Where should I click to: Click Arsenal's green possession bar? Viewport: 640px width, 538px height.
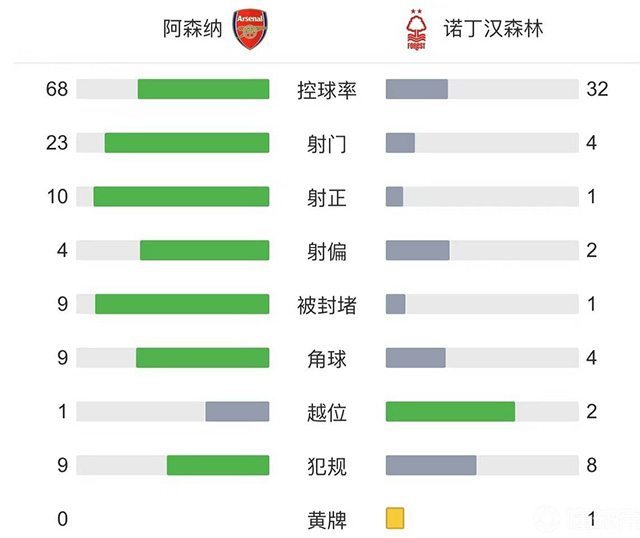click(203, 89)
